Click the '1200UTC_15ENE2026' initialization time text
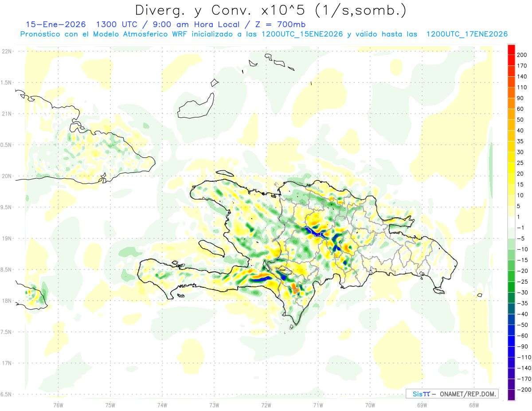The height and width of the screenshot is (411, 532). point(302,34)
